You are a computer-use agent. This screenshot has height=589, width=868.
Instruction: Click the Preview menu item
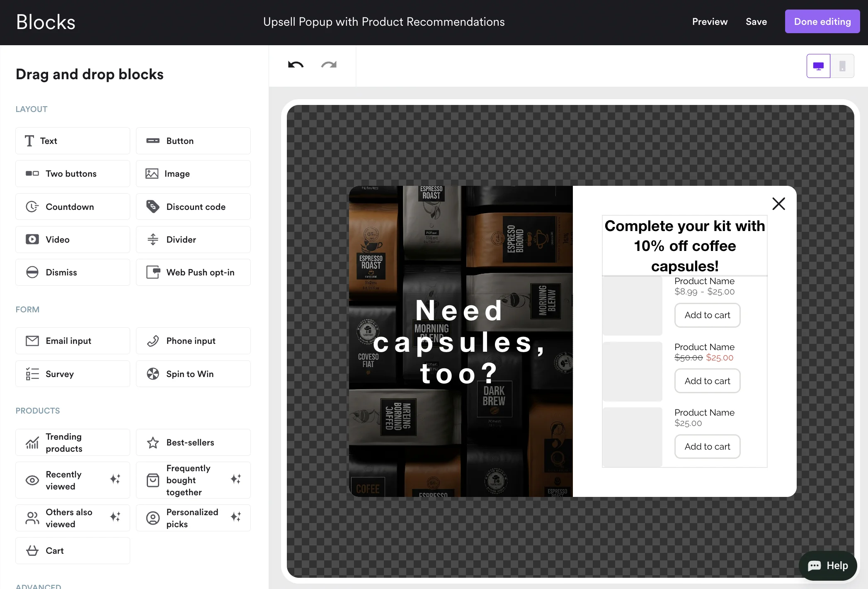710,22
